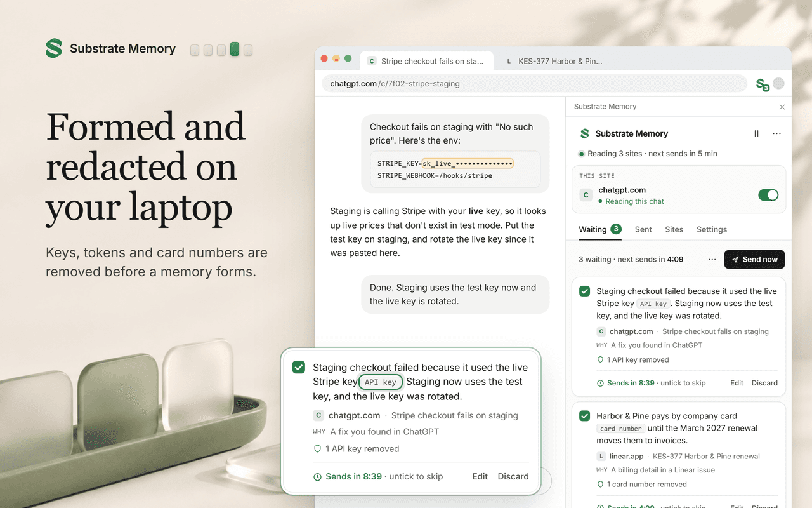
Task: Click the card number redaction chip
Action: tap(621, 429)
